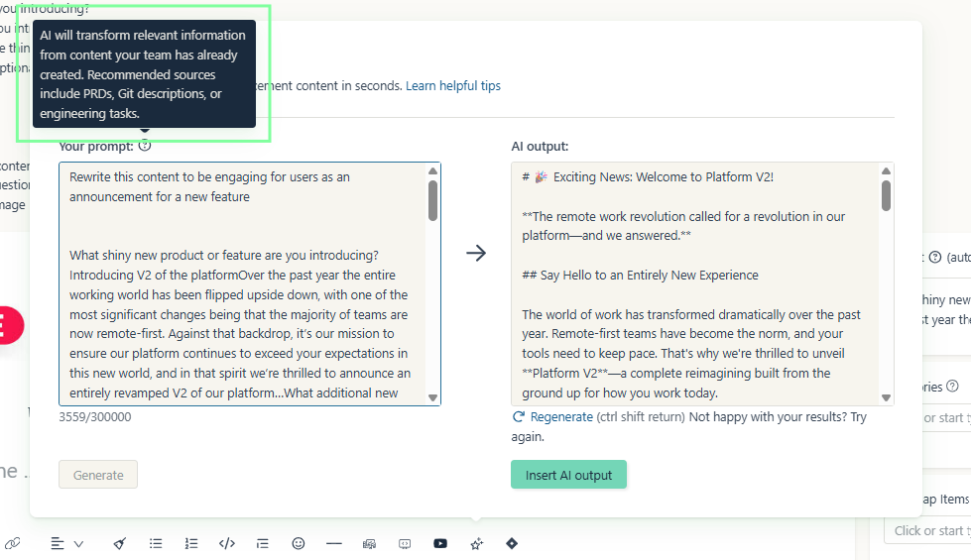971x560 pixels.
Task: Insert a YouTube video
Action: (440, 543)
